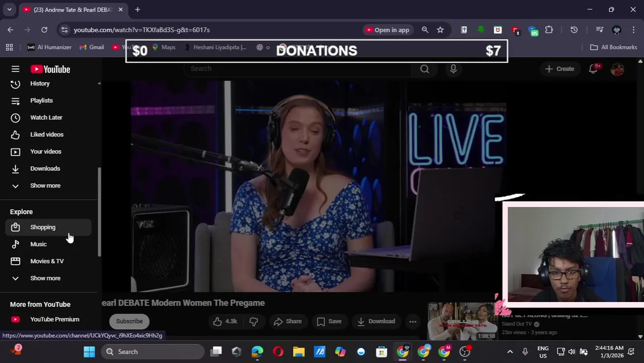644x363 pixels.
Task: Click the address bar URL
Action: 142,30
